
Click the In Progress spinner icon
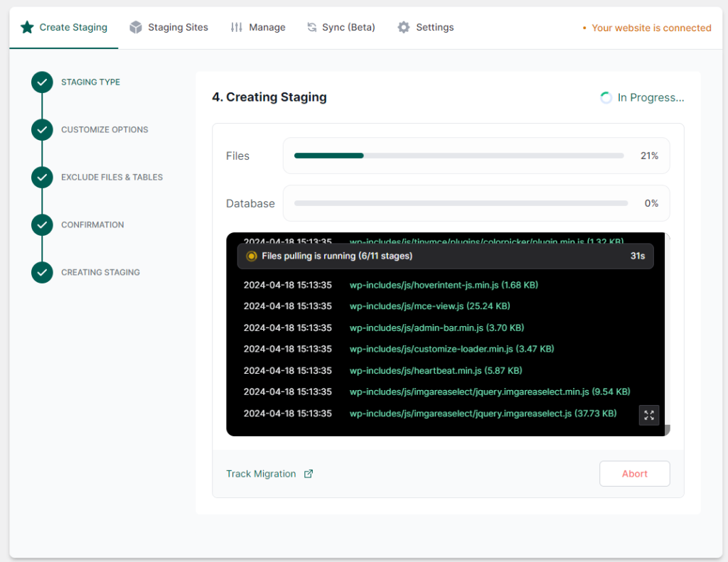606,97
